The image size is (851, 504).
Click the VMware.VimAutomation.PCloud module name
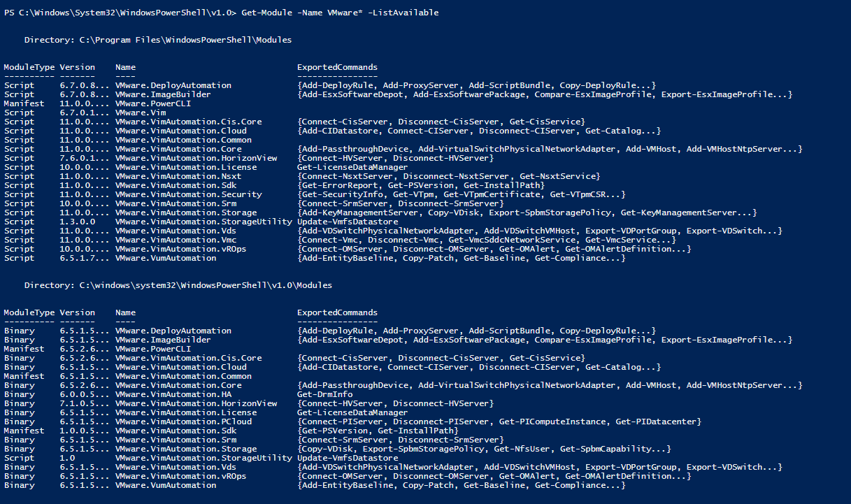pos(183,422)
